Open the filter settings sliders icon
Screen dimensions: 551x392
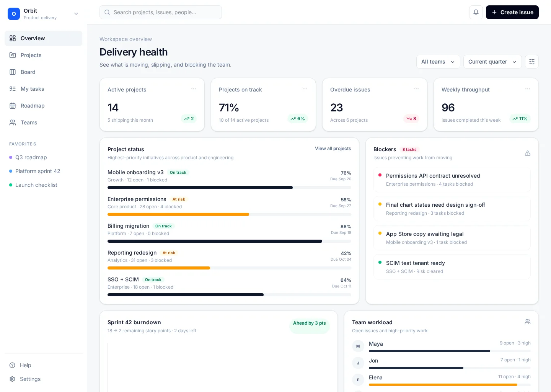[532, 62]
